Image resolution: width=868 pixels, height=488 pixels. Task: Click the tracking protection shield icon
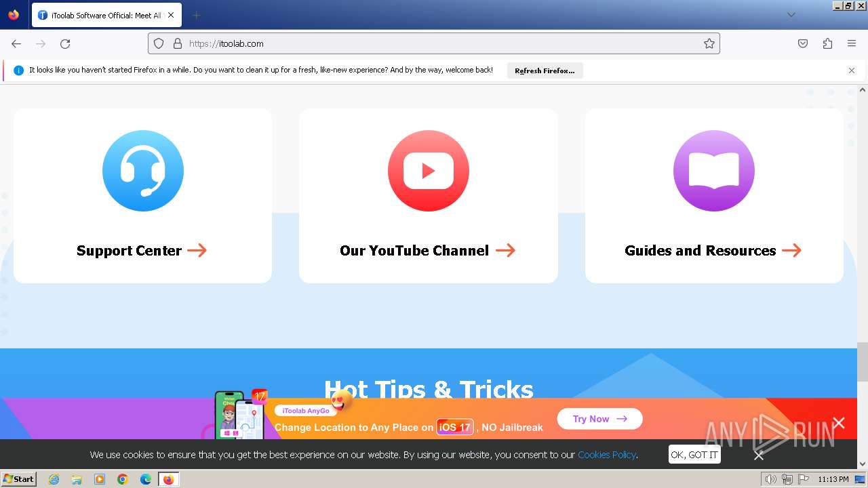coord(159,43)
